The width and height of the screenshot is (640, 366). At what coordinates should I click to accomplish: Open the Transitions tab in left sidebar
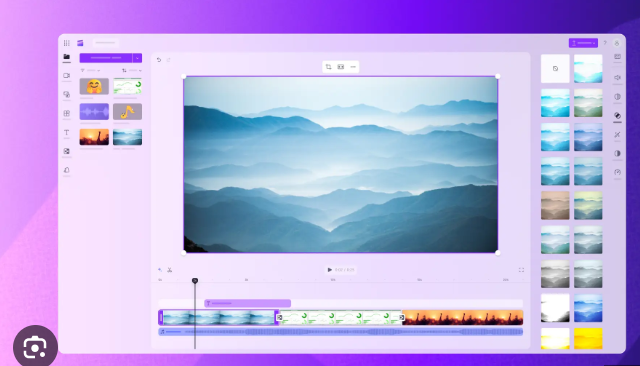67,151
